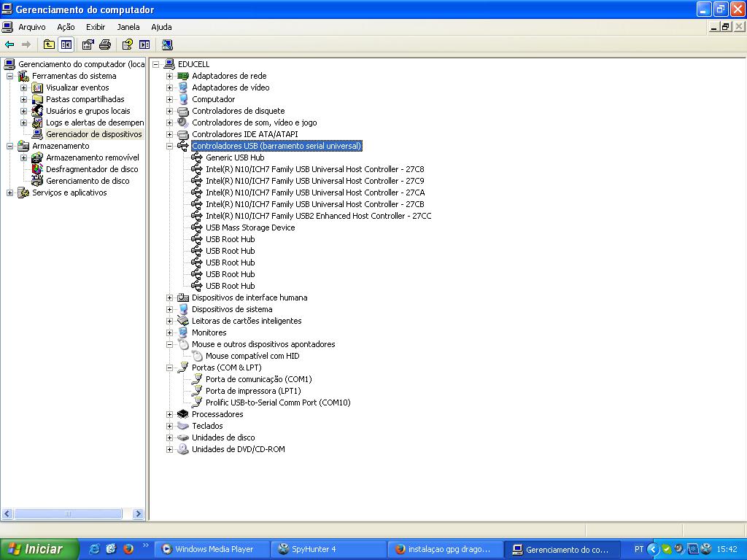Click left pane horizontal scrollbar right arrow
Screen dimensions: 747x560
[138, 514]
